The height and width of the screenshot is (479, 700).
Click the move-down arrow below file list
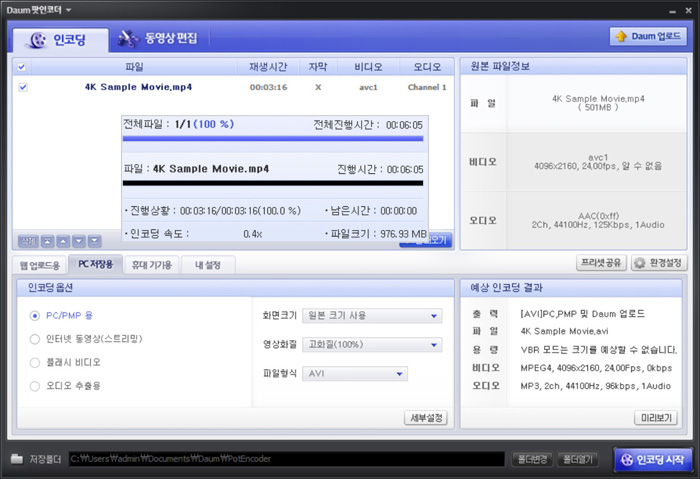pyautogui.click(x=78, y=241)
